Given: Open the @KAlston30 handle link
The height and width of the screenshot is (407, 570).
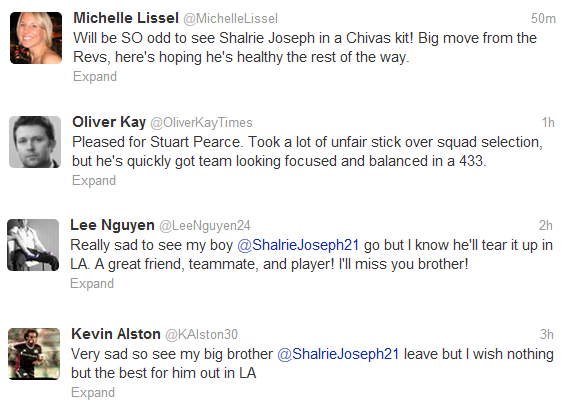Looking at the screenshot, I should click(x=201, y=334).
